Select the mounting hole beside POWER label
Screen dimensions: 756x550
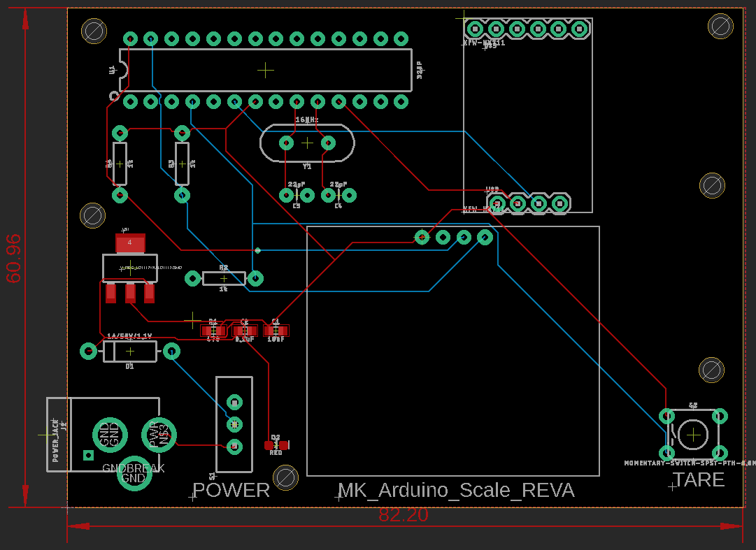(x=285, y=477)
